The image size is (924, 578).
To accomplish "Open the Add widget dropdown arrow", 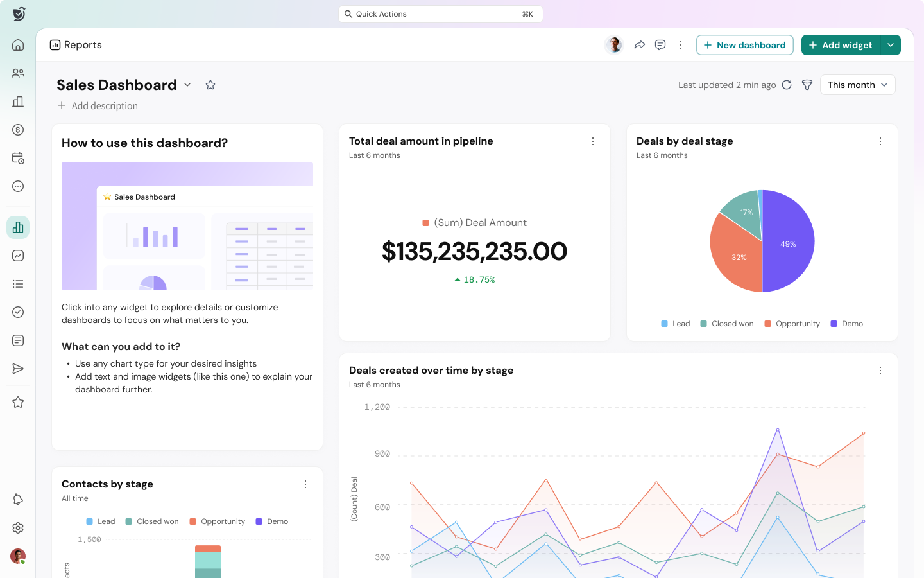I will [891, 45].
